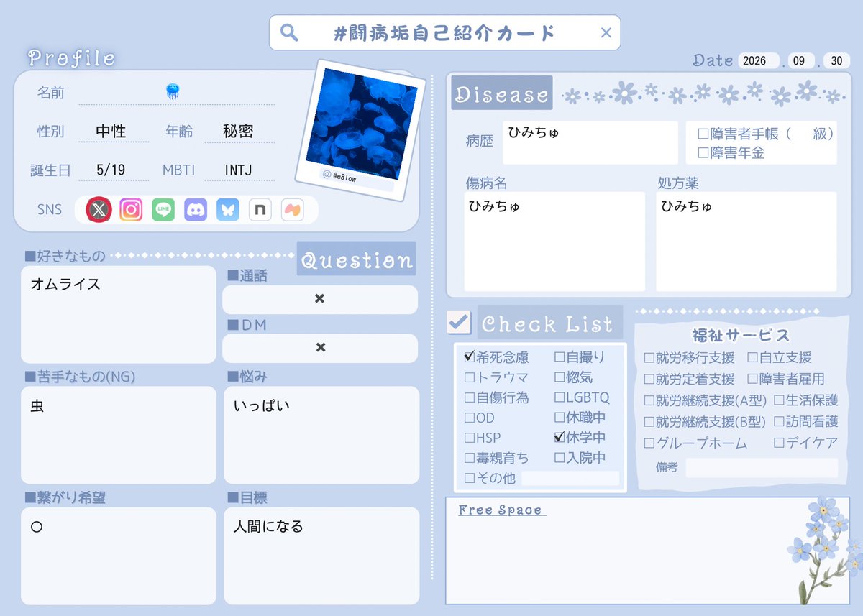Toggle the OD checkbox
863x616 pixels.
coord(470,417)
